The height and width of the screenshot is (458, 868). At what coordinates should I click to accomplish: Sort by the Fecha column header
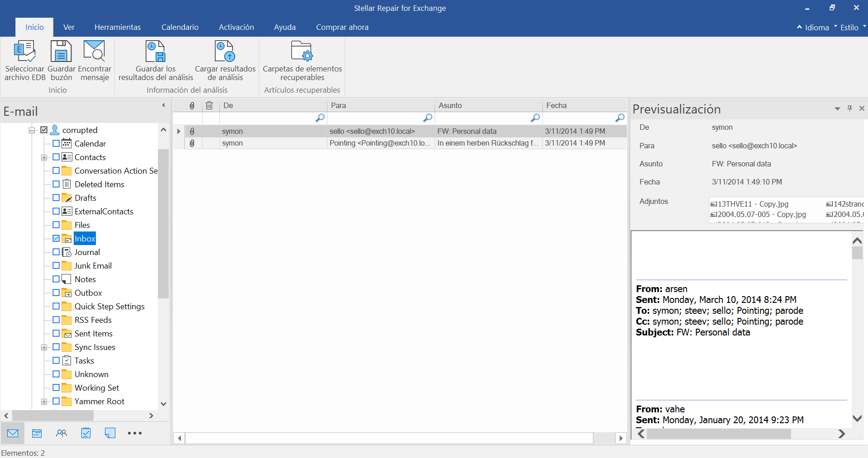tap(584, 105)
